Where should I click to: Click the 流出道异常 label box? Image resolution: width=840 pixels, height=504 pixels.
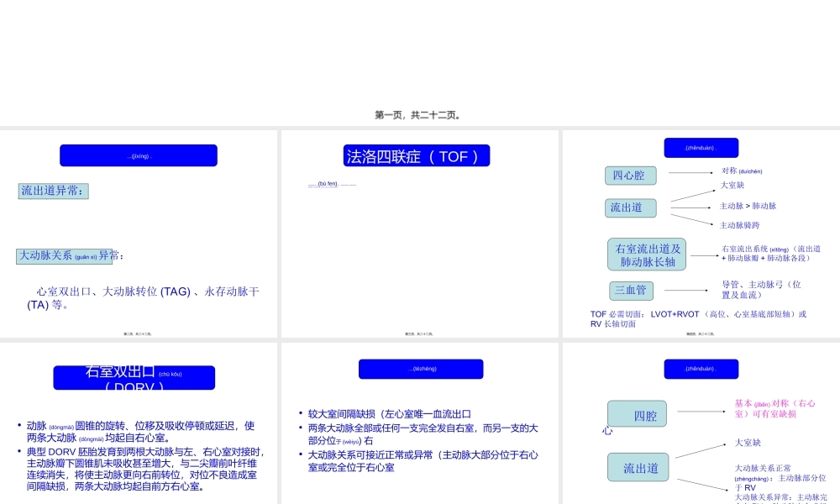(x=52, y=191)
